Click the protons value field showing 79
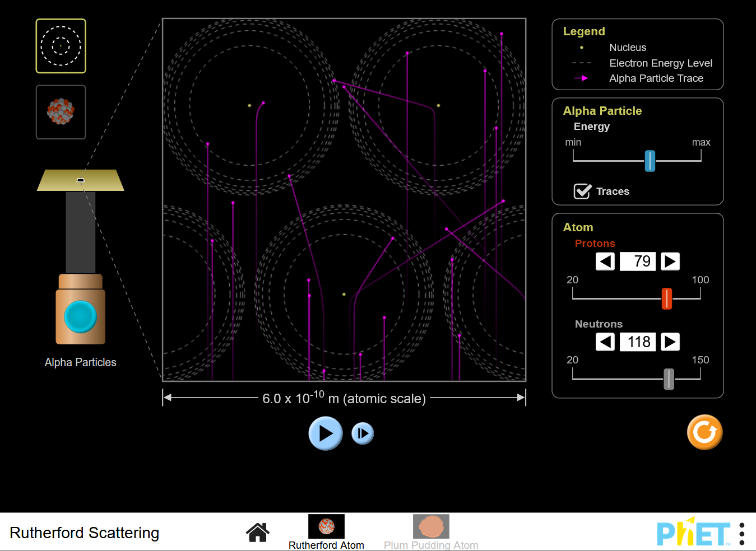The height and width of the screenshot is (551, 756). [638, 262]
